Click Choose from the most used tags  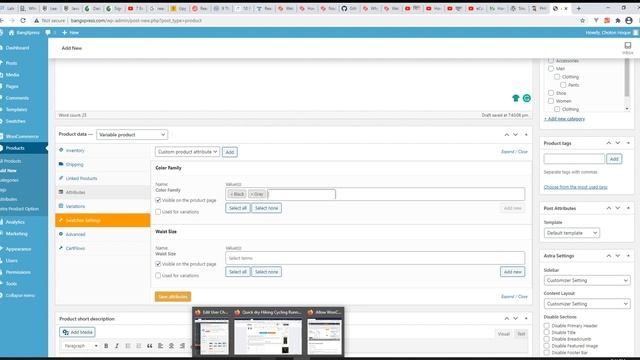point(576,187)
